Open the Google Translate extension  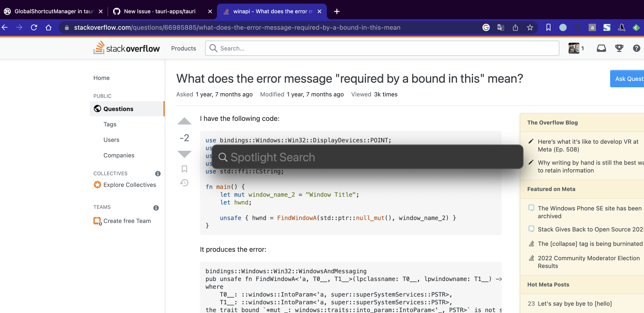(x=501, y=27)
